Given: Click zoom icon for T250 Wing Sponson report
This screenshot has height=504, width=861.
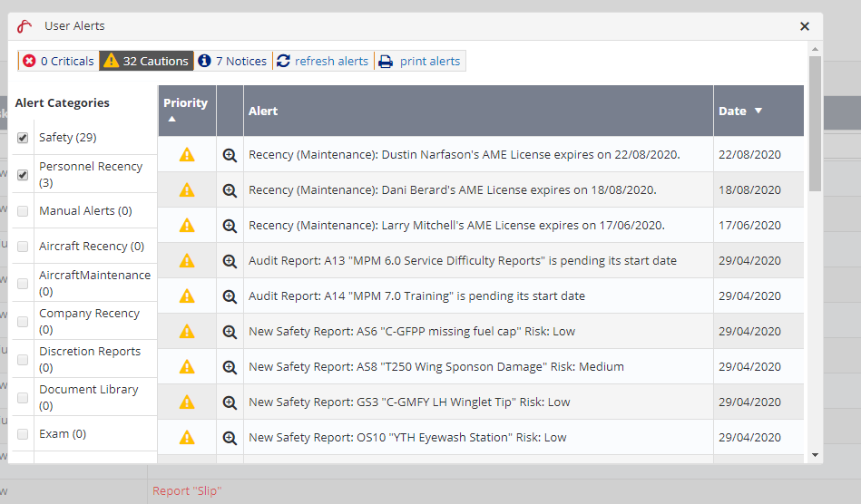Looking at the screenshot, I should 230,367.
